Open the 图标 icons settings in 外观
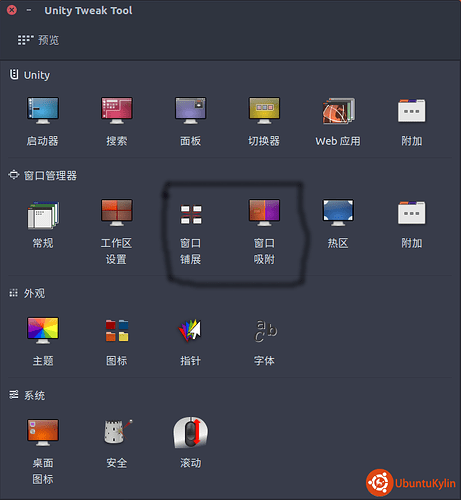The width and height of the screenshot is (461, 500). tap(117, 330)
